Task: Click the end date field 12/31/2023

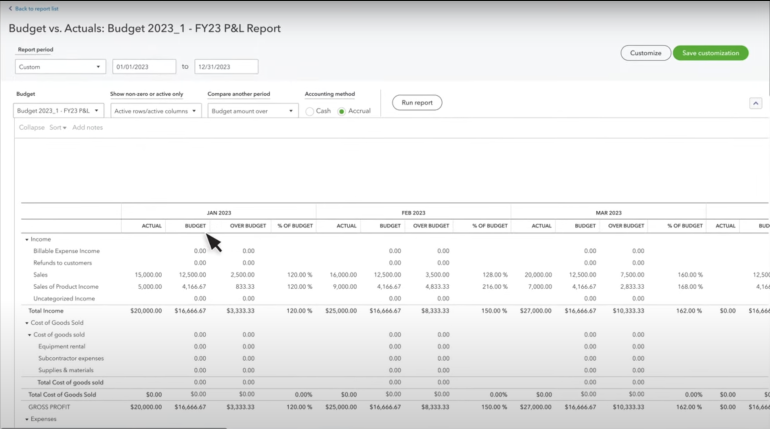Action: tap(226, 67)
